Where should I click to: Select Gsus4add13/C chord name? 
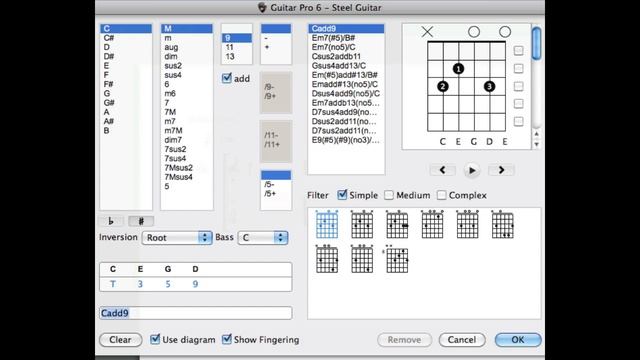(x=346, y=66)
